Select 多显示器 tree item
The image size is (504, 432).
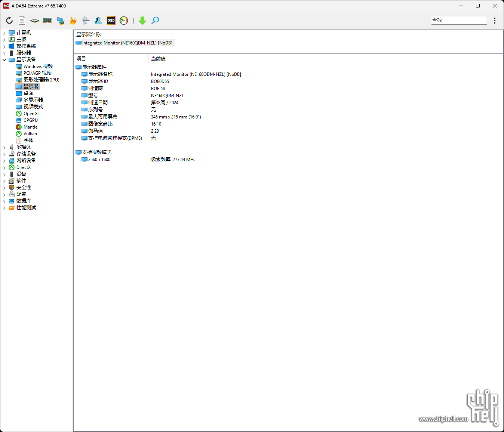(x=30, y=100)
